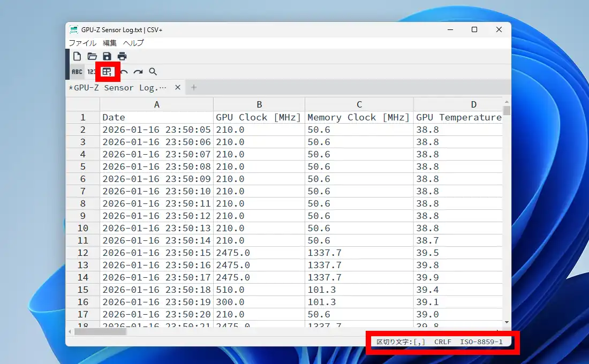589x364 pixels.
Task: Change the CRLF line ending setting
Action: point(443,342)
